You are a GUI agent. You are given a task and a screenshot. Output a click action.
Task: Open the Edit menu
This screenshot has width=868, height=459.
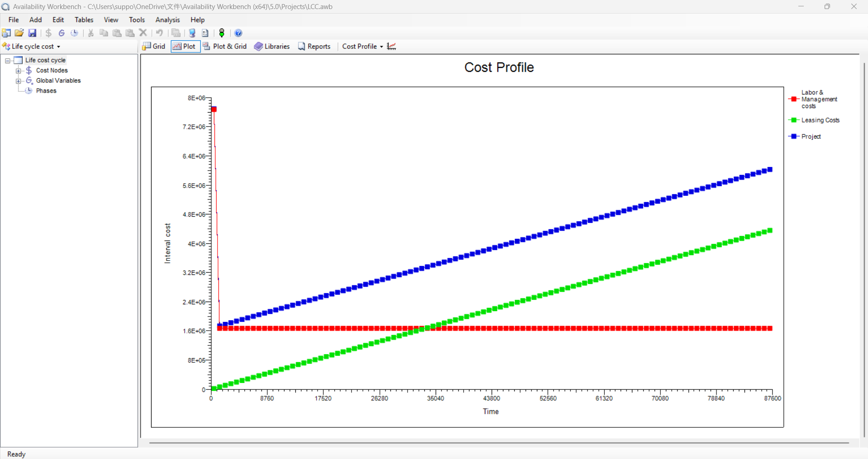point(58,20)
